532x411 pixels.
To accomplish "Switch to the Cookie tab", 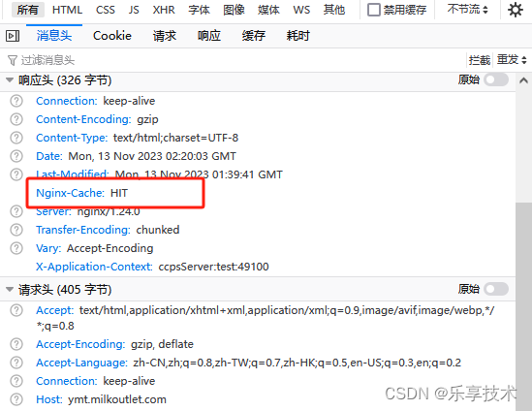I will 112,36.
